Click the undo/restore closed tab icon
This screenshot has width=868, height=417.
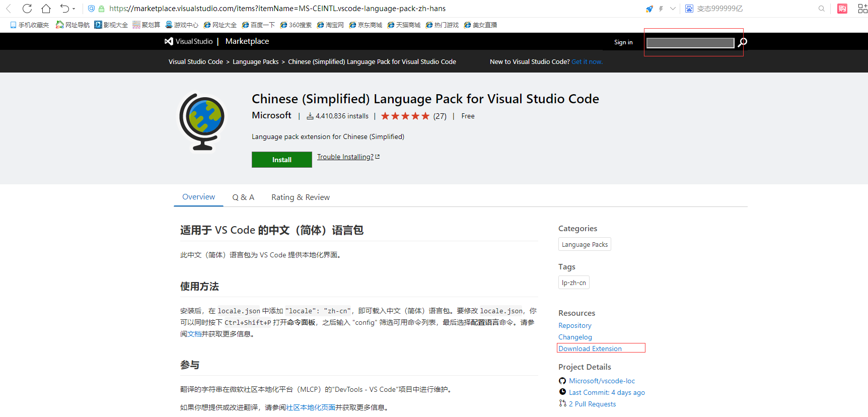pyautogui.click(x=64, y=9)
